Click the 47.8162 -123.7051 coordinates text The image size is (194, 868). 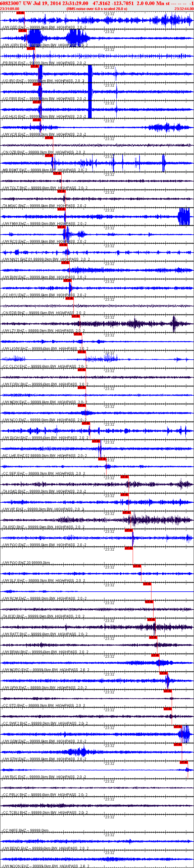point(113,3)
